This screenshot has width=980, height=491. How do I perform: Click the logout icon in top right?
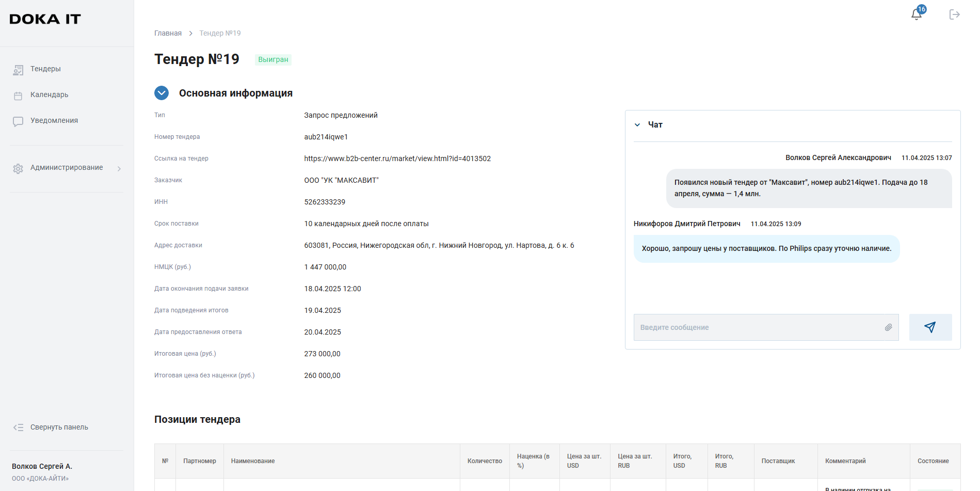point(954,14)
